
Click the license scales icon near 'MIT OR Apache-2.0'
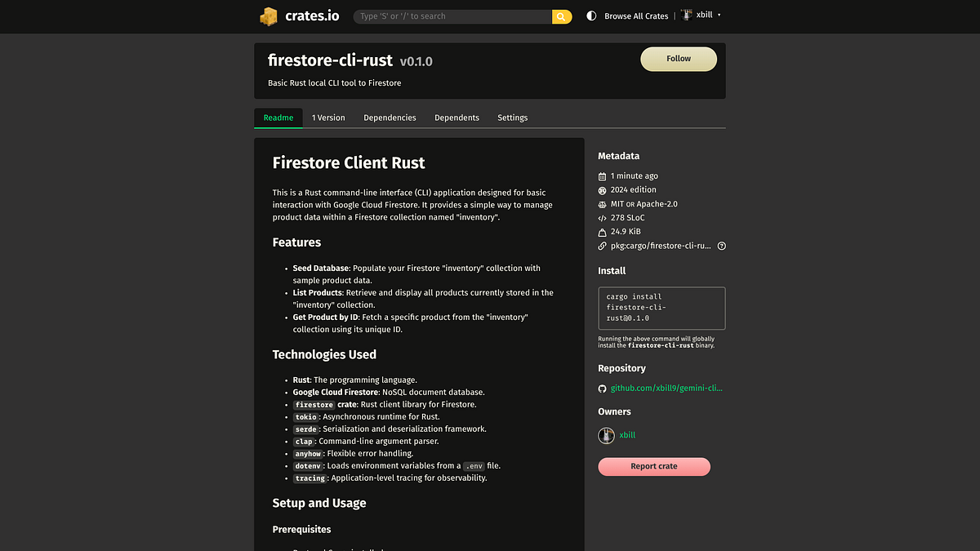603,203
